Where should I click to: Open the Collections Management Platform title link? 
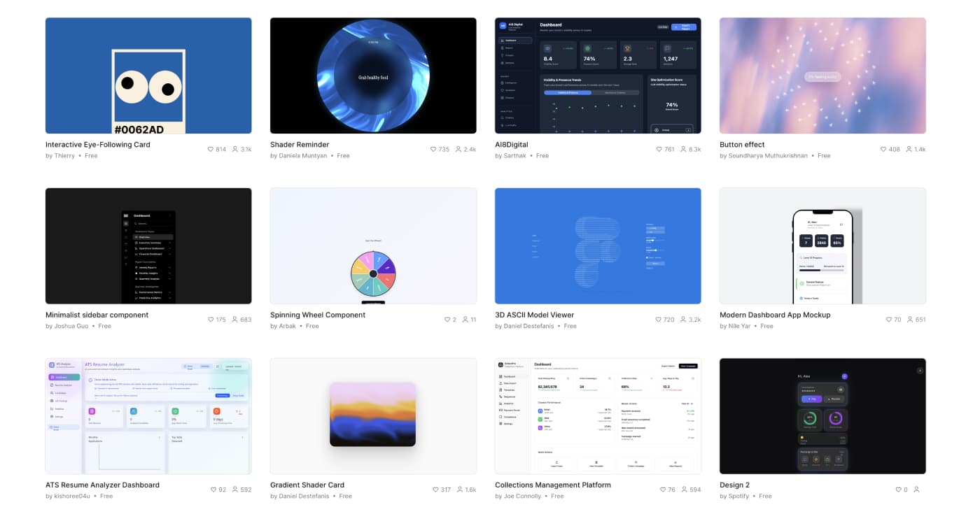pyautogui.click(x=552, y=485)
